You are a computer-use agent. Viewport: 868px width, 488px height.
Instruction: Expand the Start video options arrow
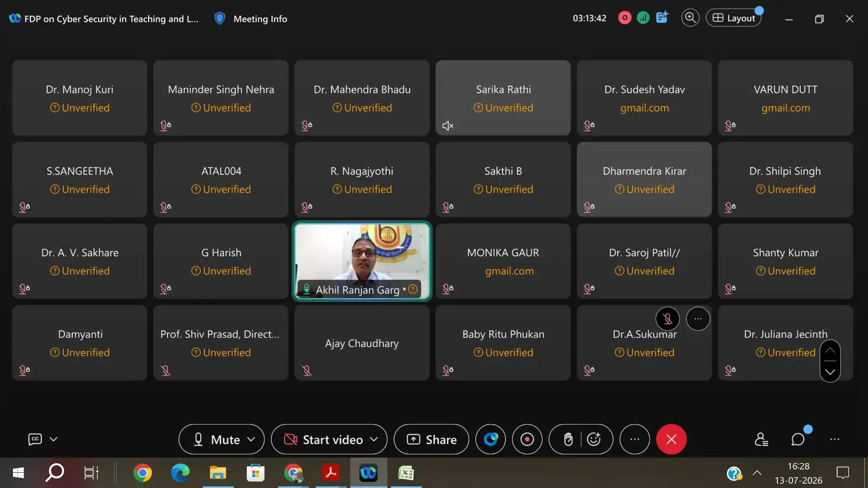pyautogui.click(x=374, y=439)
